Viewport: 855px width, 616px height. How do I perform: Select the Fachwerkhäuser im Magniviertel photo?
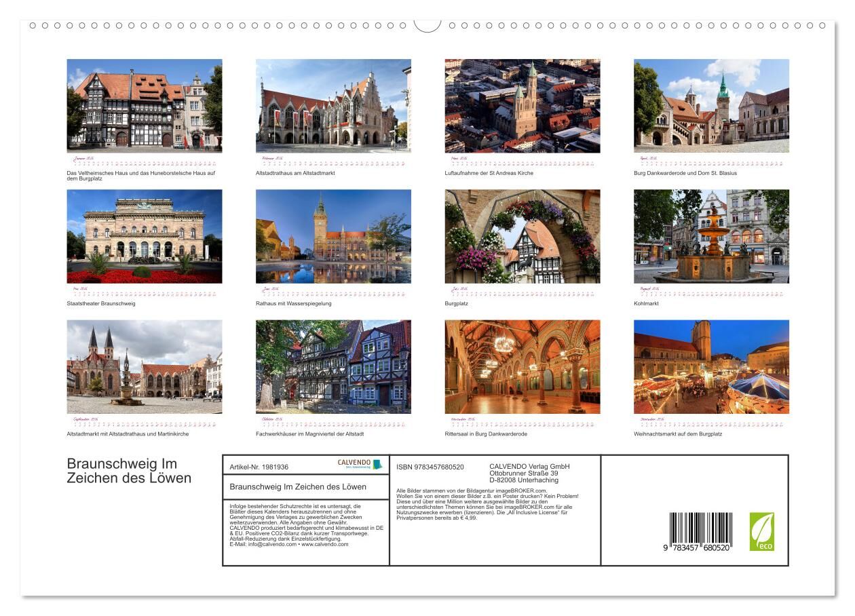[x=333, y=366]
